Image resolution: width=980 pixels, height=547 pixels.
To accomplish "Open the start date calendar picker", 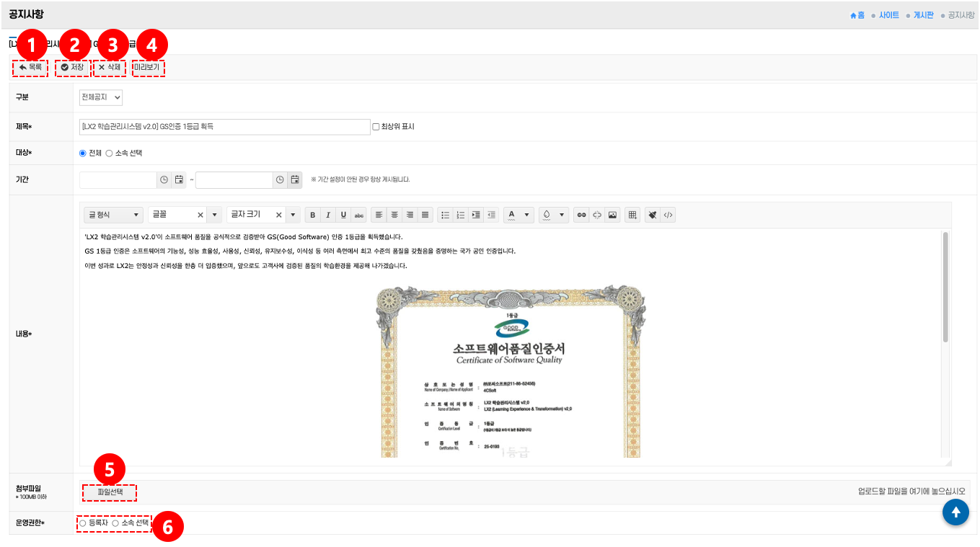I will coord(179,179).
